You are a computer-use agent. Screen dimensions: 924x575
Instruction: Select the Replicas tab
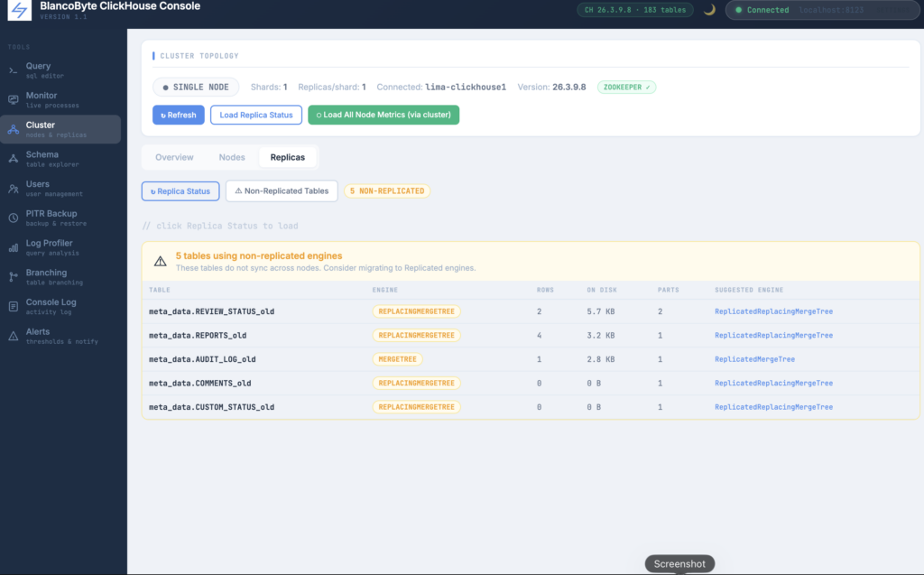(x=288, y=157)
